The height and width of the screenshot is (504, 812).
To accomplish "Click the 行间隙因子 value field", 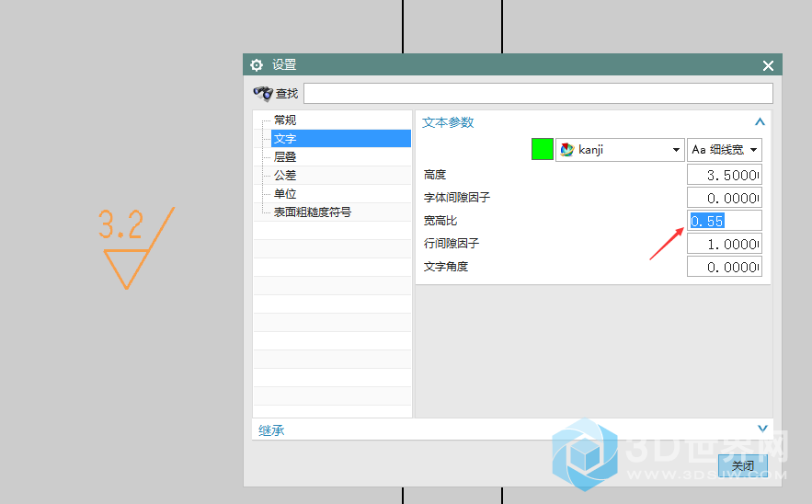I will [x=725, y=244].
